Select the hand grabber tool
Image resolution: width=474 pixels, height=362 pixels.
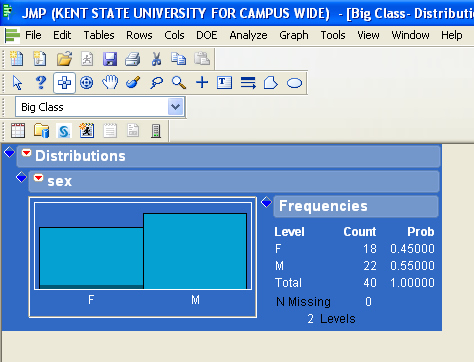[110, 82]
